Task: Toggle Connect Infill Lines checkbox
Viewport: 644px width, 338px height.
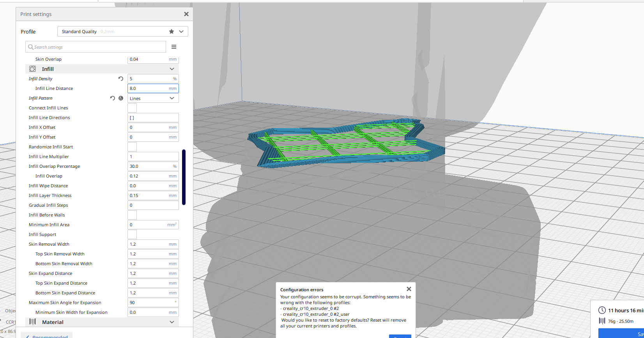Action: click(132, 108)
